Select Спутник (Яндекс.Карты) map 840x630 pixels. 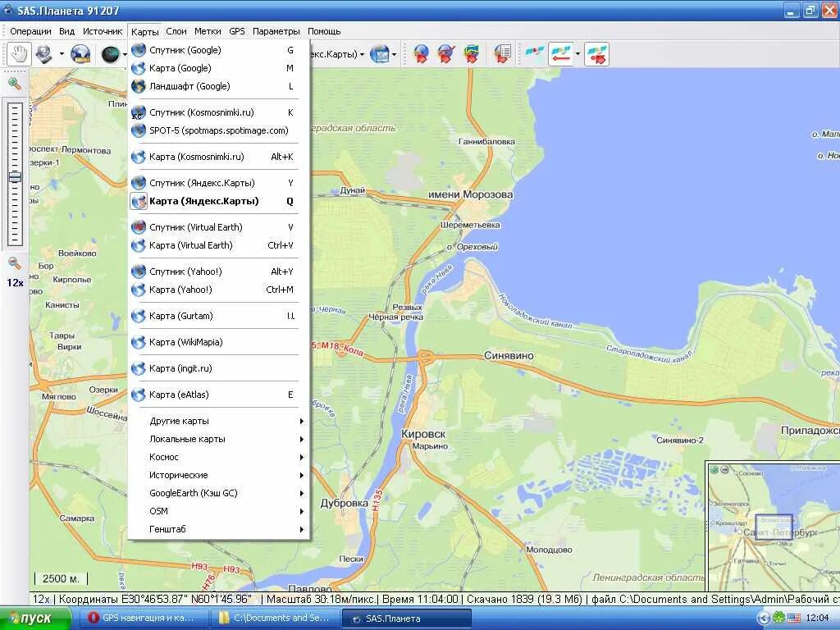[218, 183]
